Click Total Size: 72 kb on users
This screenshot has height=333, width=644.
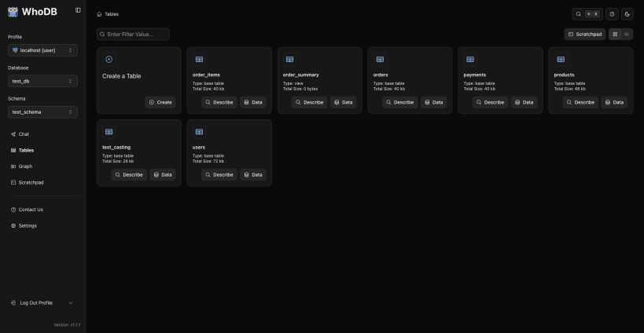[208, 162]
